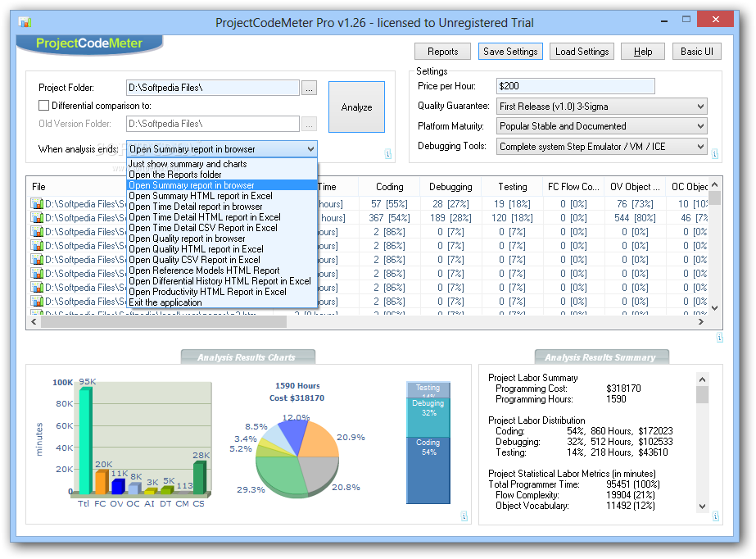Screen dimensions: 756x559
Task: Choose Open Summary report in browser option
Action: tap(222, 185)
